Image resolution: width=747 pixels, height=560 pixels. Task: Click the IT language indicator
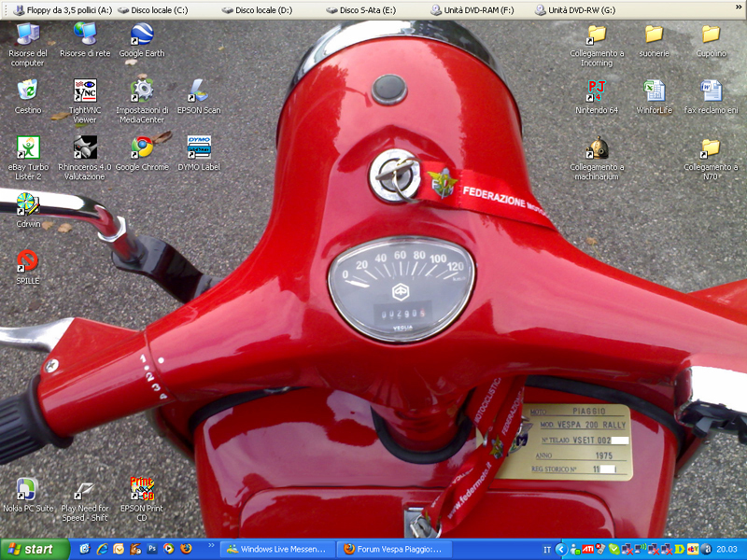point(547,550)
